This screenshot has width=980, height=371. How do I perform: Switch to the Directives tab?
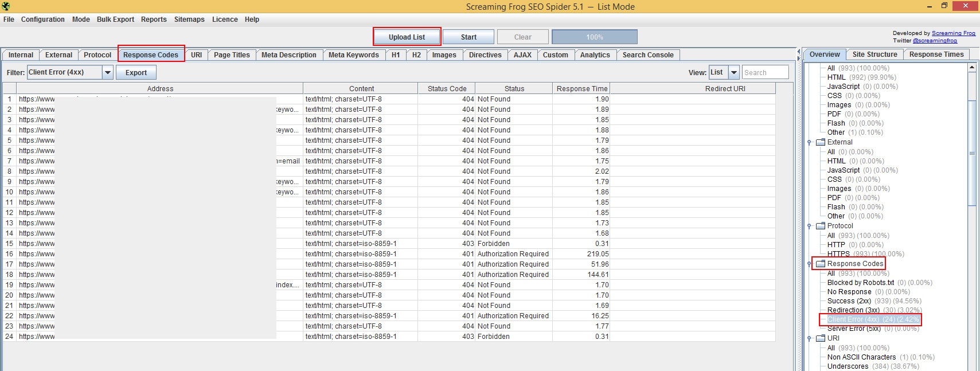coord(485,55)
